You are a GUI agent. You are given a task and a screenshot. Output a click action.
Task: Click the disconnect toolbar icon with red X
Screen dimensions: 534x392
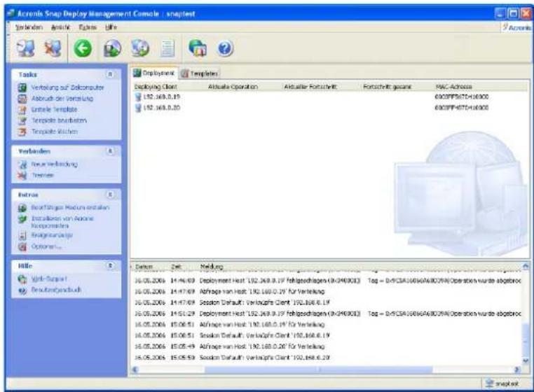pyautogui.click(x=53, y=48)
